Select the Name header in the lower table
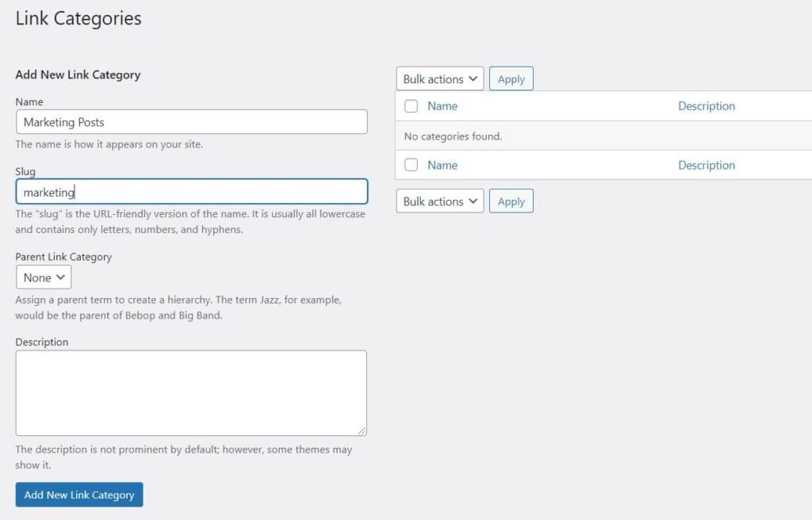 pos(442,165)
